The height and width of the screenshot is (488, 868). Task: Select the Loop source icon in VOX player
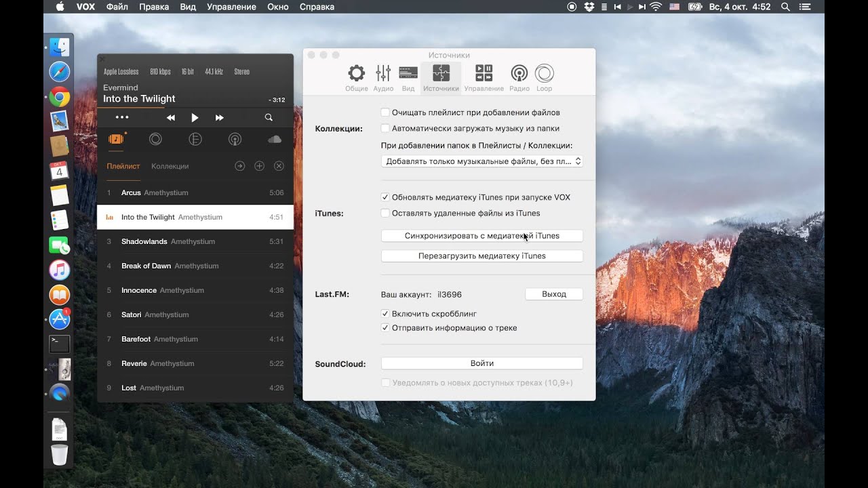[x=155, y=139]
